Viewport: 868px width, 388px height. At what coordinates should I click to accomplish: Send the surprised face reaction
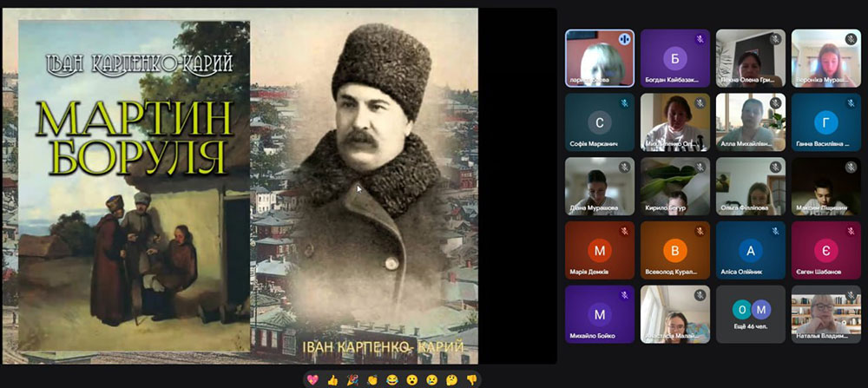click(411, 380)
